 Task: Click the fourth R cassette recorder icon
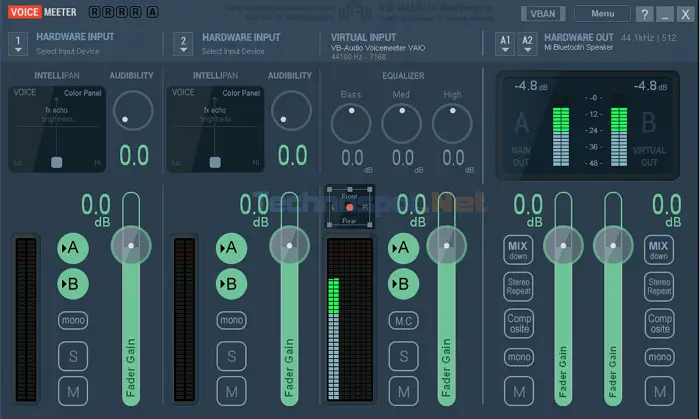(x=136, y=12)
